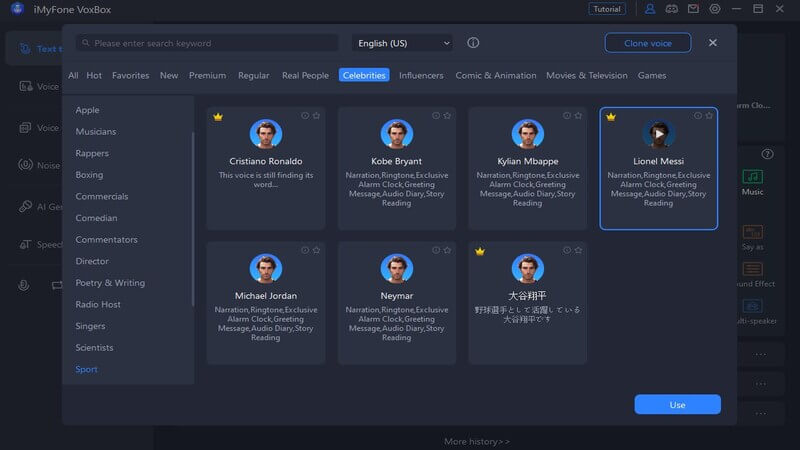Click the Clone voice button
The width and height of the screenshot is (800, 450).
648,43
